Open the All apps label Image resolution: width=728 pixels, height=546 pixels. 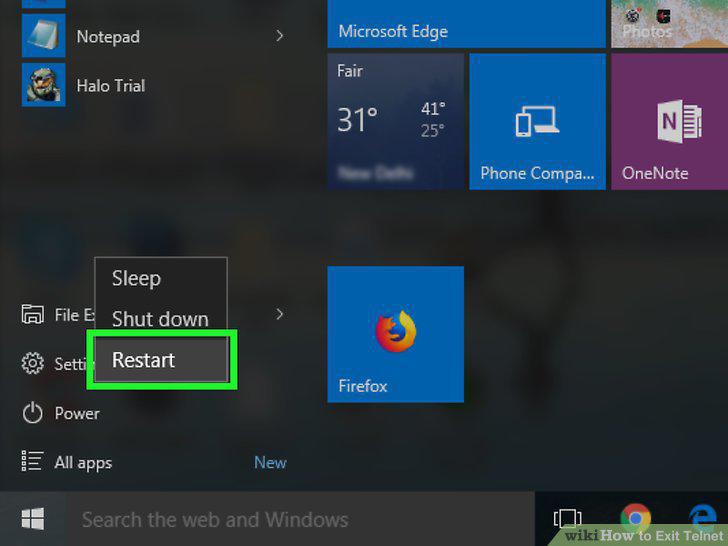(83, 463)
